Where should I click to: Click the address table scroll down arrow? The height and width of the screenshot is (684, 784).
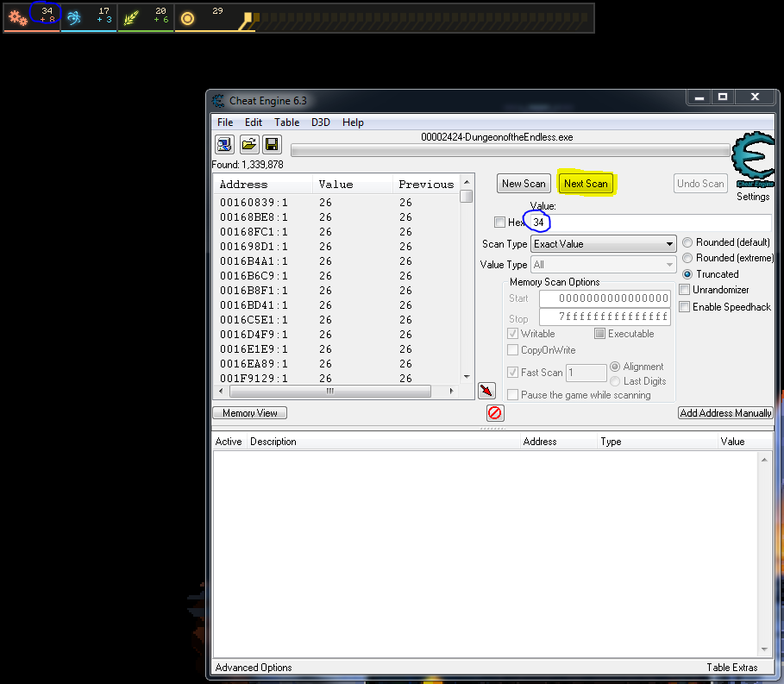pyautogui.click(x=764, y=649)
